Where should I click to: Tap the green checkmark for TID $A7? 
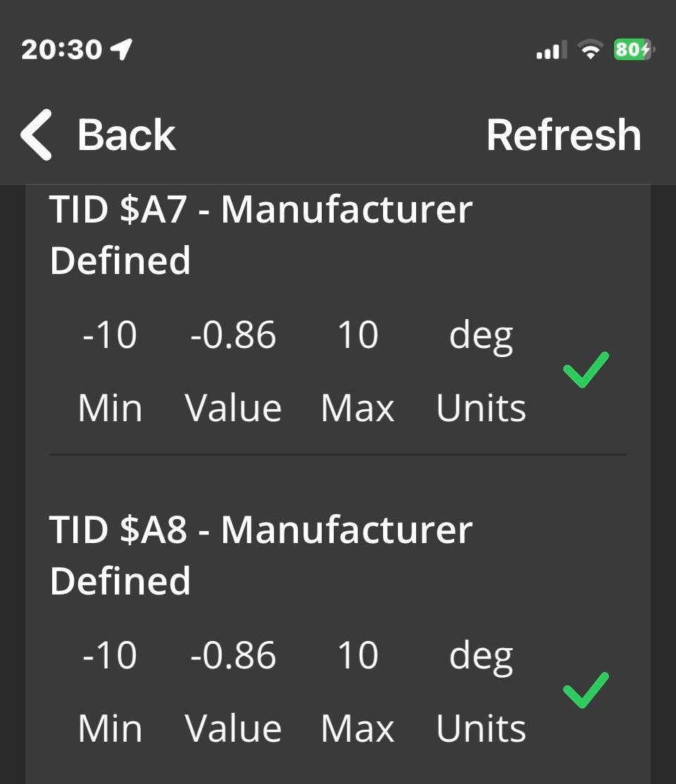586,370
